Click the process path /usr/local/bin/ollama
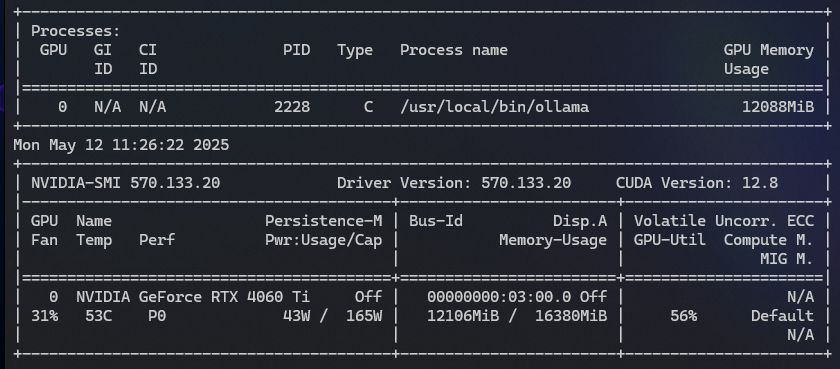 click(494, 107)
